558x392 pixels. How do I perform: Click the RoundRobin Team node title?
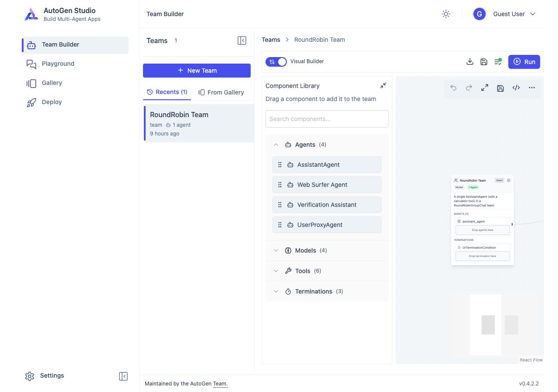[x=473, y=180]
